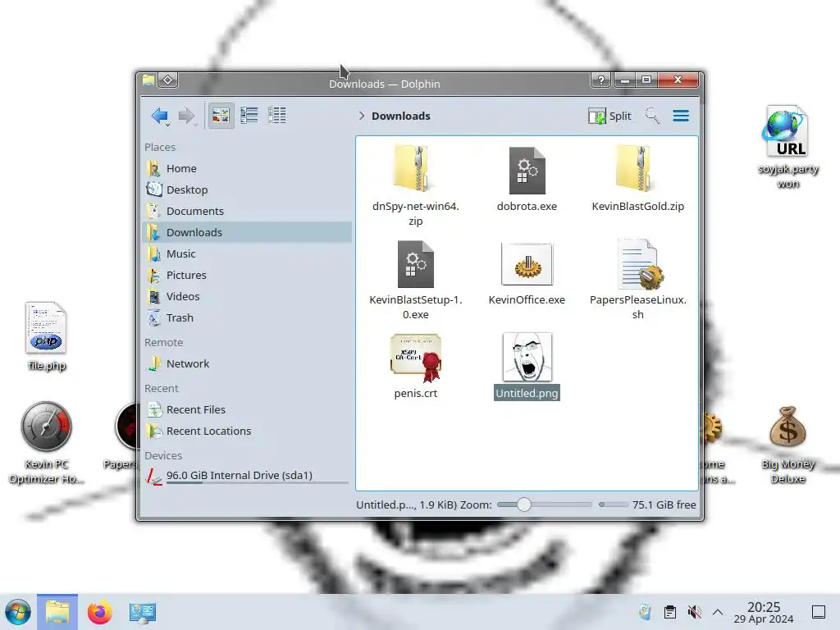This screenshot has width=840, height=630.
Task: Select Downloads in the Places panel
Action: point(248,232)
